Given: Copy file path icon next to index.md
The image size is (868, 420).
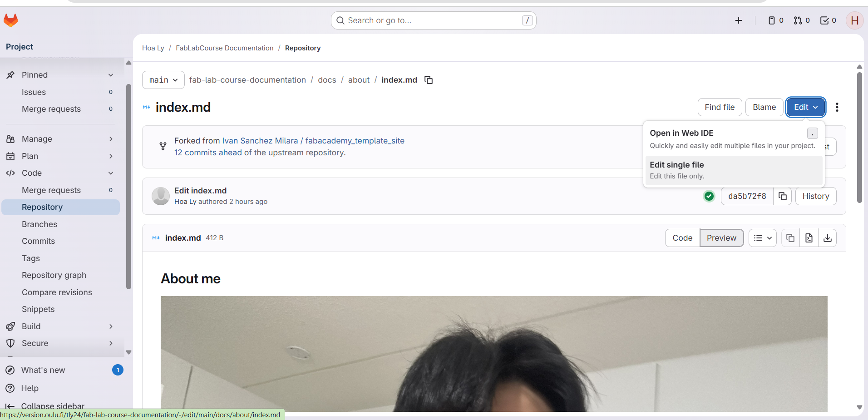Looking at the screenshot, I should pyautogui.click(x=428, y=80).
